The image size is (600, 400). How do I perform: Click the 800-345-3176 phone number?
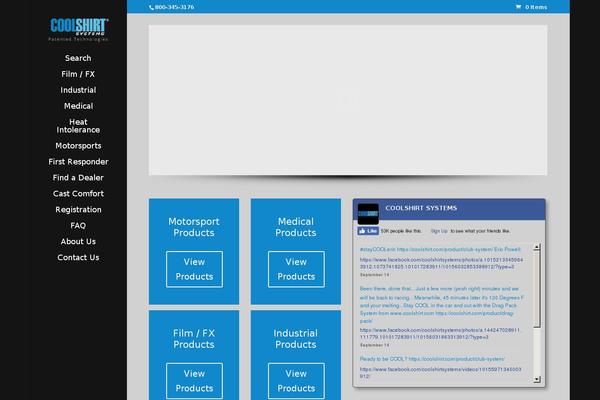coord(174,7)
